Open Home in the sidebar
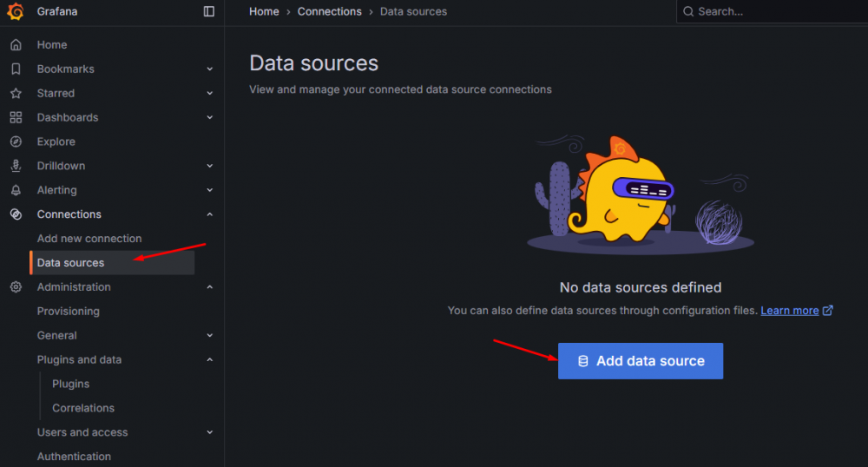 [52, 45]
